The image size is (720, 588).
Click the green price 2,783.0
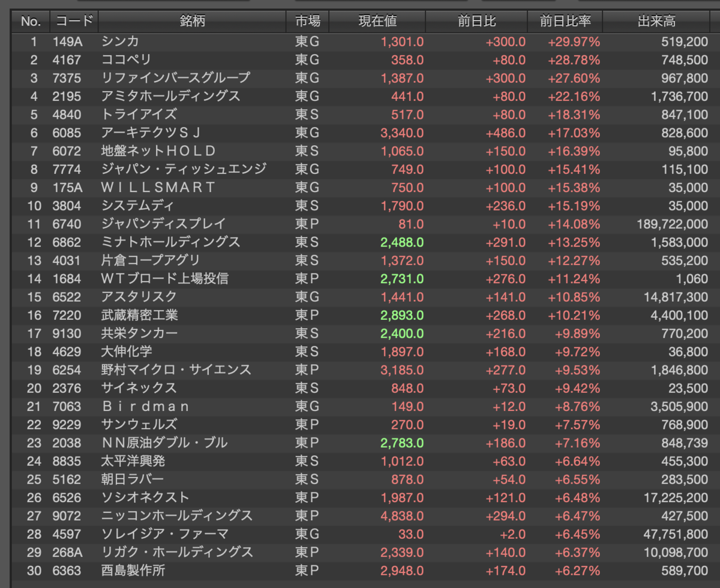402,443
